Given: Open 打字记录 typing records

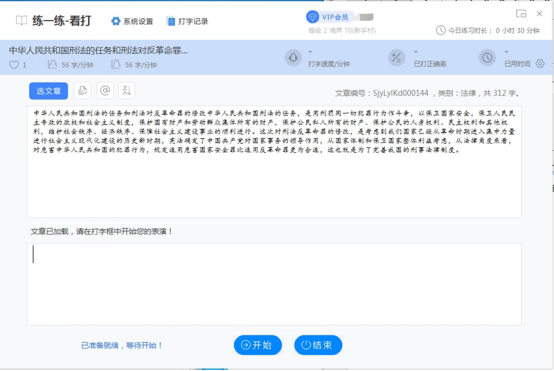Looking at the screenshot, I should pos(187,21).
